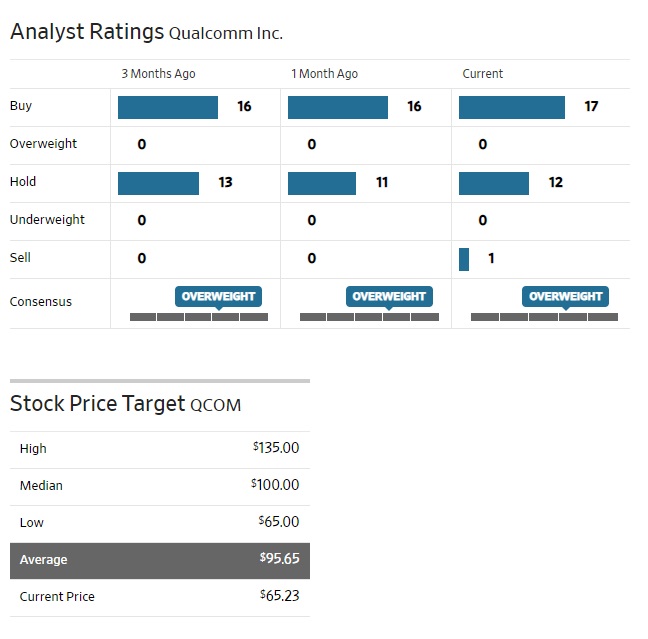Select the 1 Month Ago column header
The image size is (648, 639).
pyautogui.click(x=324, y=74)
